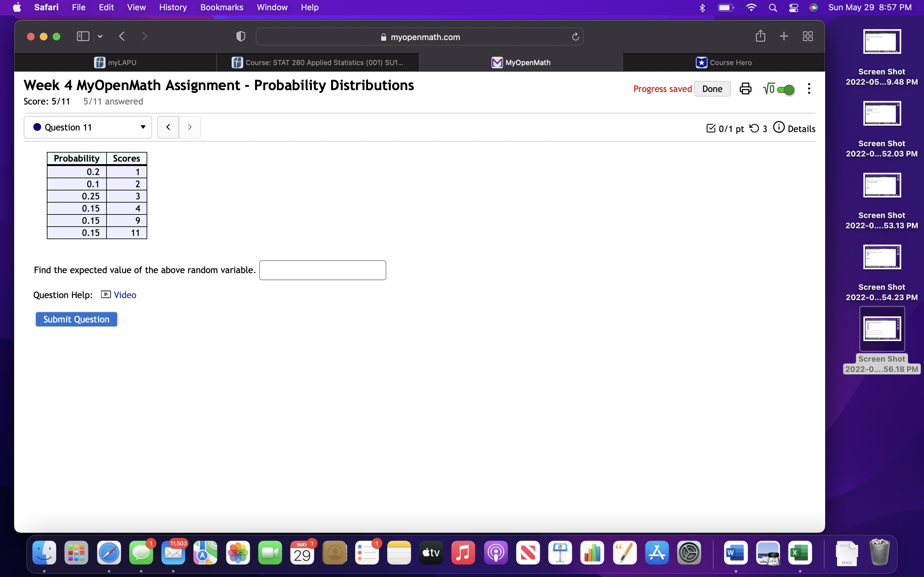The image size is (924, 577).
Task: Open the Bookmarks menu
Action: click(221, 7)
